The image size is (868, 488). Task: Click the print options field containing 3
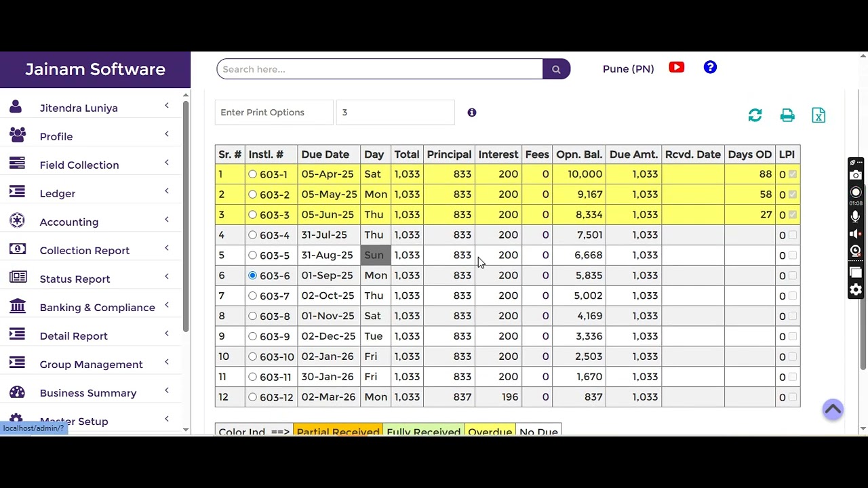[x=395, y=113]
